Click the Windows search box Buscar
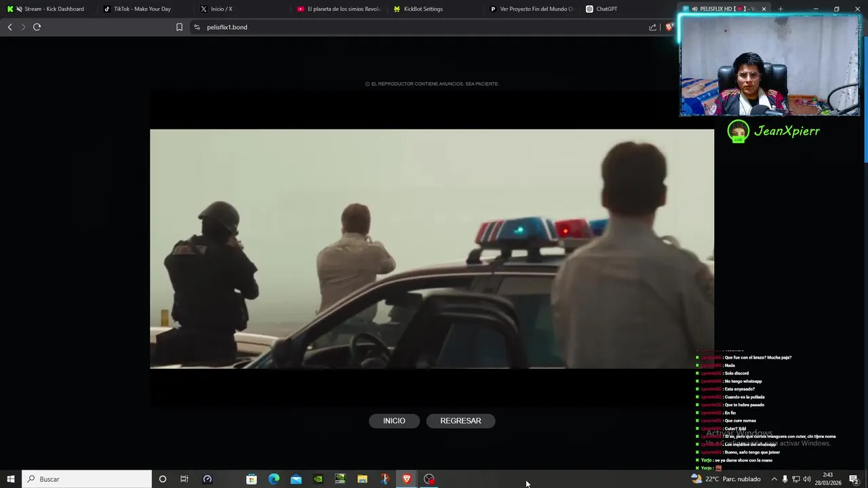The image size is (868, 488). pos(87,479)
